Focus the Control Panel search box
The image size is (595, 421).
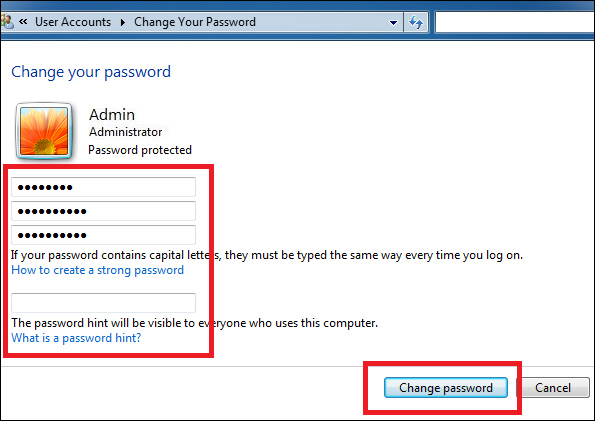click(515, 22)
